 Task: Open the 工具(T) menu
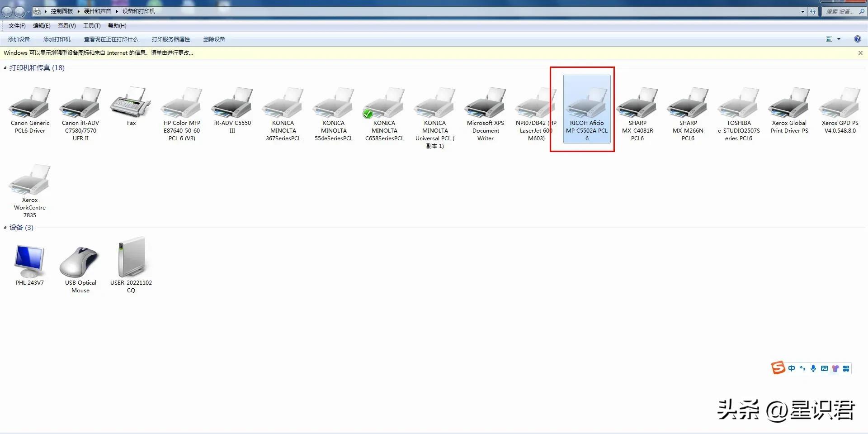[x=92, y=26]
